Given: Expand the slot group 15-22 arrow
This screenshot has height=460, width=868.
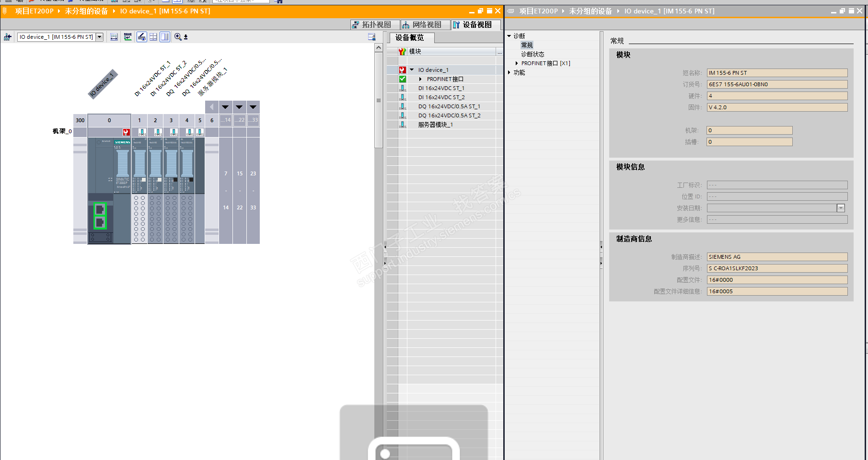Looking at the screenshot, I should 239,107.
